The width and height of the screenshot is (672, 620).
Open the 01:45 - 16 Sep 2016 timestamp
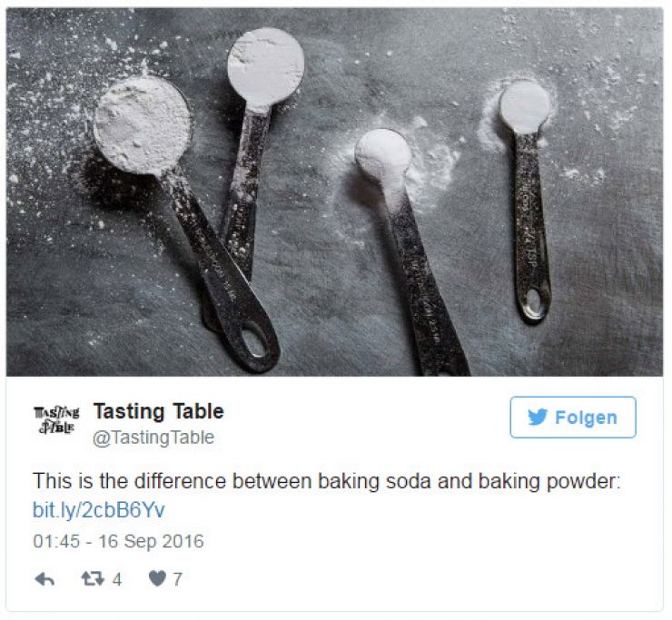pyautogui.click(x=118, y=541)
